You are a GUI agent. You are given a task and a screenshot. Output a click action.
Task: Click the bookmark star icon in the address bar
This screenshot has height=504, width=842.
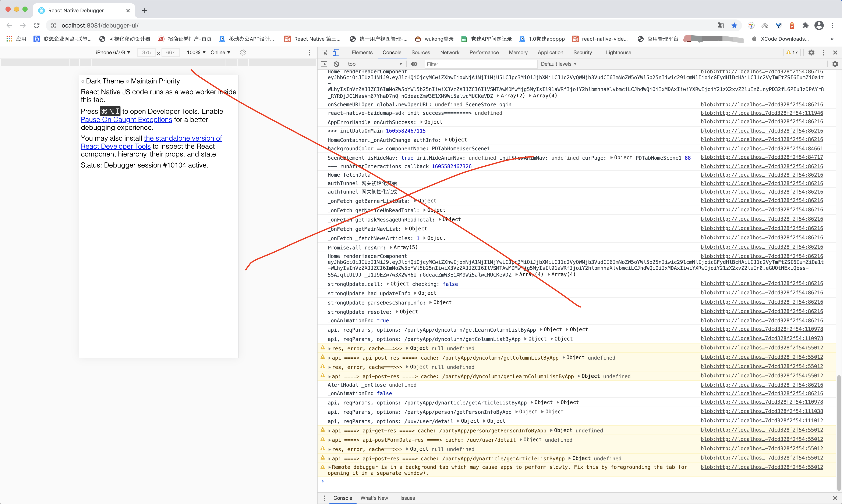click(734, 25)
